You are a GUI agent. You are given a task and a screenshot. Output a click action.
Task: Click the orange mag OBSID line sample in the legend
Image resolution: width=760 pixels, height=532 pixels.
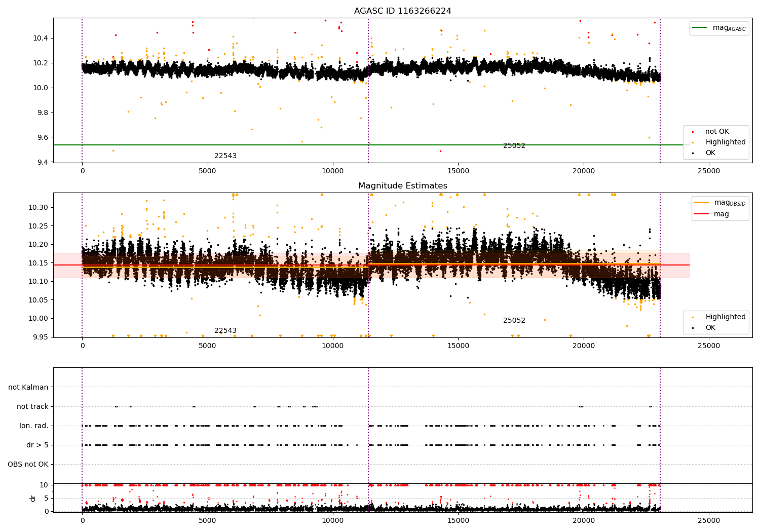pos(701,203)
